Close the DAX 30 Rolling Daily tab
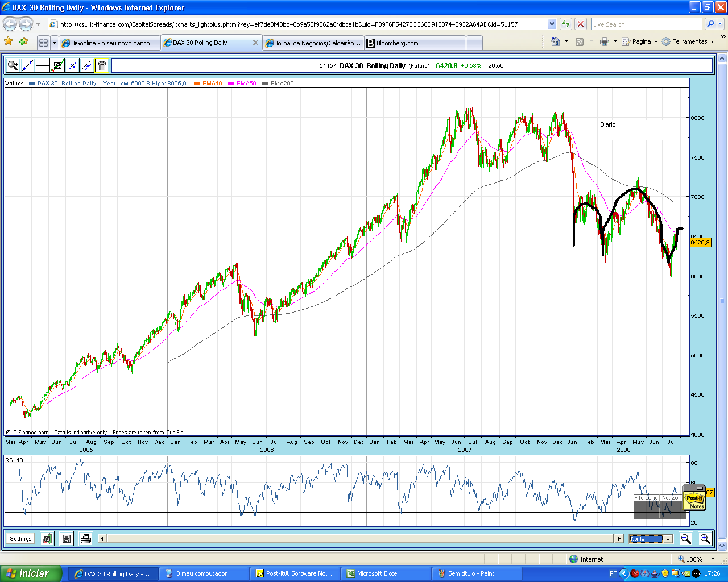This screenshot has width=728, height=582. [255, 43]
